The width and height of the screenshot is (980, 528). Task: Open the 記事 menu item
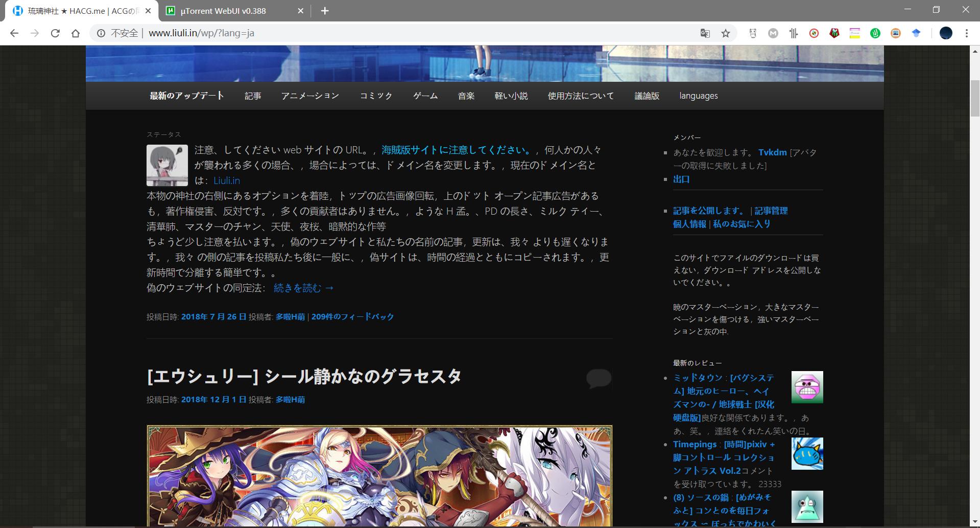[x=253, y=96]
